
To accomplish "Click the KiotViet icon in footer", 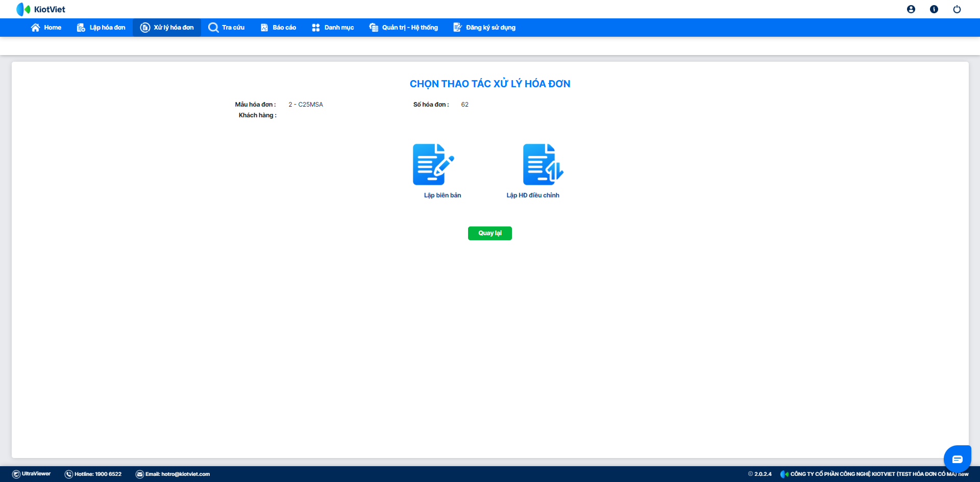I will (x=785, y=474).
